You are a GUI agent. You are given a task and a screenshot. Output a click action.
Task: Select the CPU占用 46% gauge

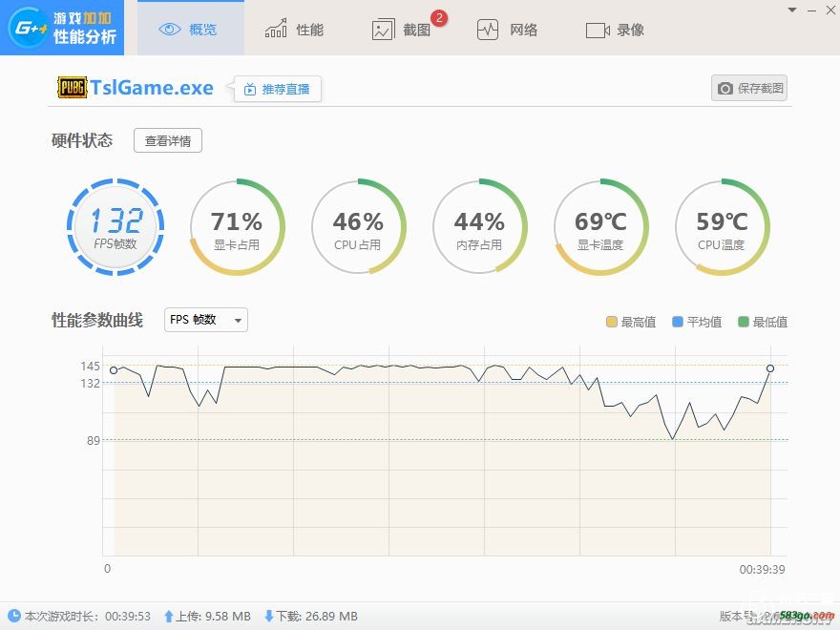tap(358, 227)
